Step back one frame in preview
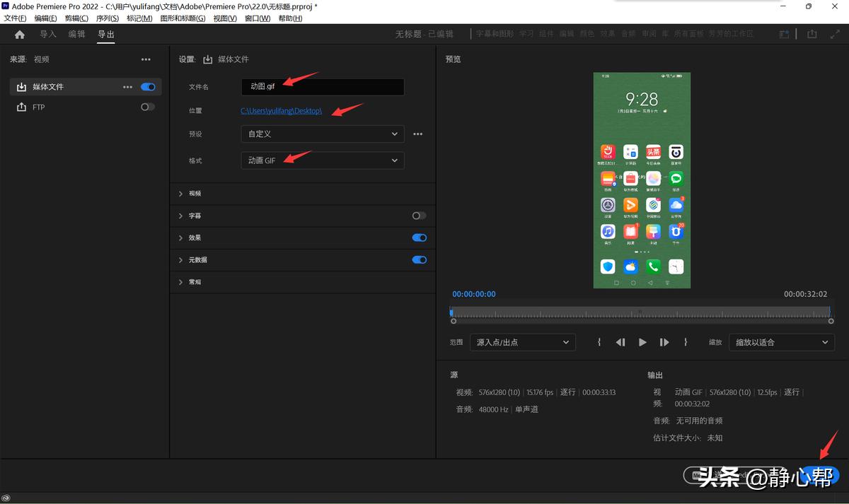Viewport: 849px width, 504px height. (620, 342)
